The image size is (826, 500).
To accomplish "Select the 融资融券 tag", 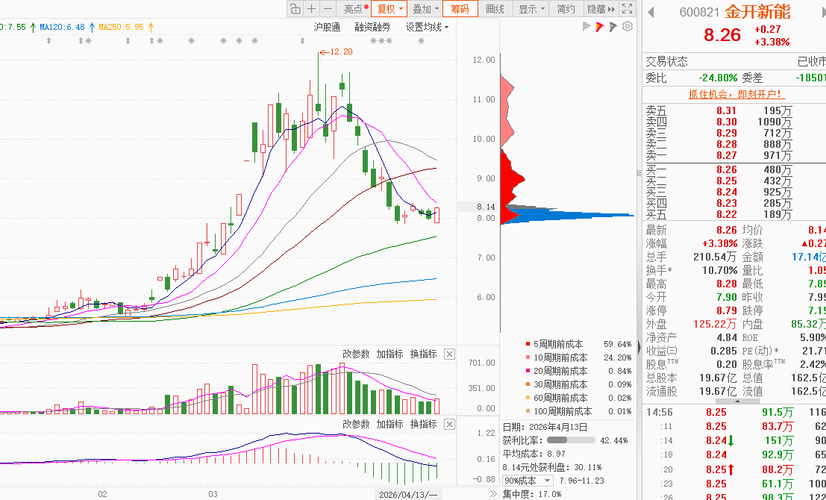I will click(372, 27).
